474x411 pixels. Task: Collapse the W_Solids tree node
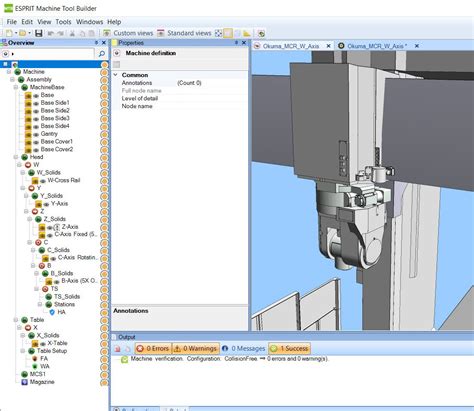(x=23, y=173)
